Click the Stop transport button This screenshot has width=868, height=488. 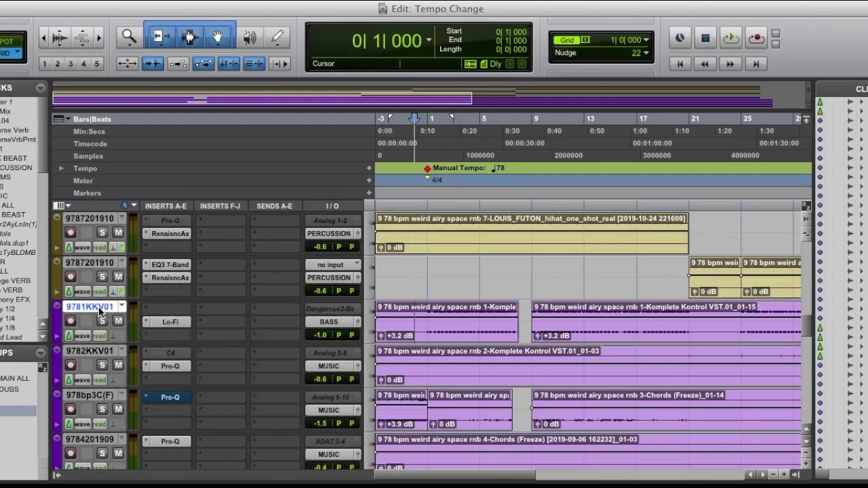tap(705, 38)
